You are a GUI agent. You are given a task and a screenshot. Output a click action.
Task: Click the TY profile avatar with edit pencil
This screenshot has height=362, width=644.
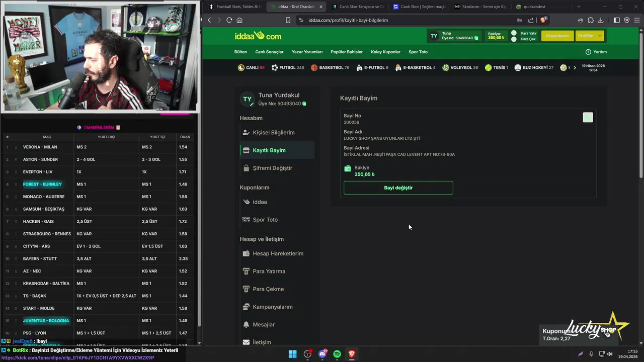coord(247,100)
